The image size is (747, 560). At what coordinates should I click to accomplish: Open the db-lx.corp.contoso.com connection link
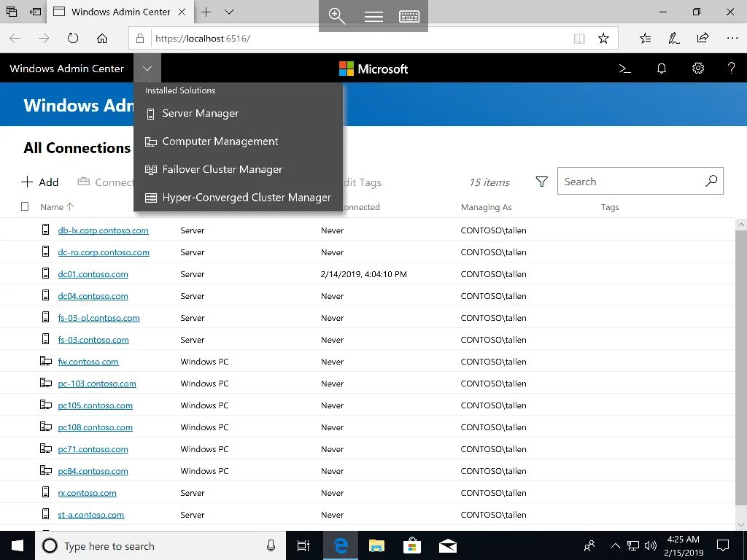[103, 230]
